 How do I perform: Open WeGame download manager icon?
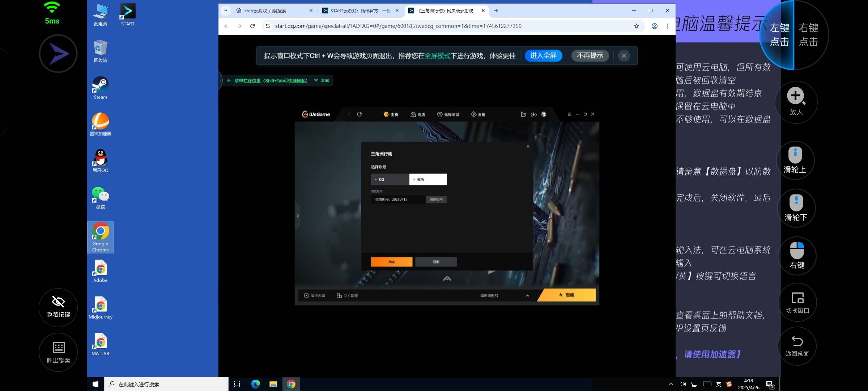click(533, 114)
